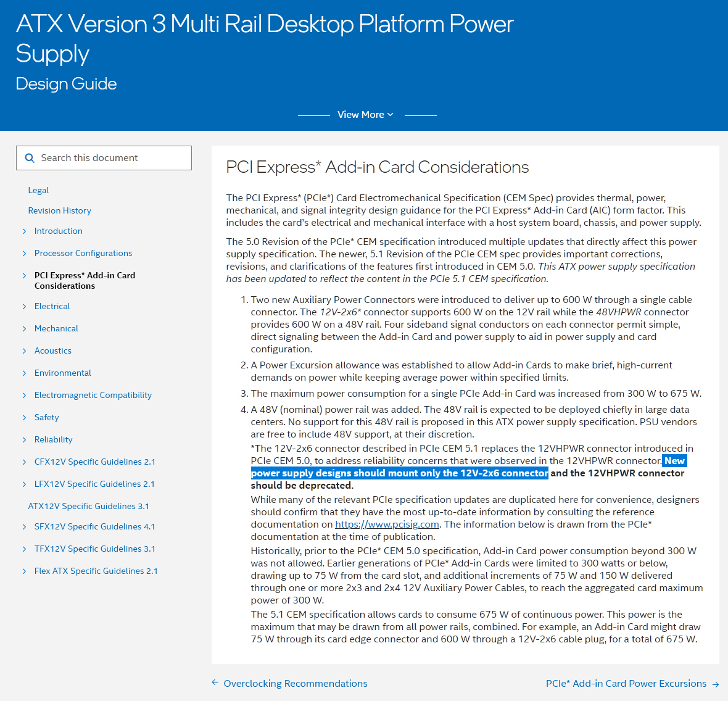Open Electromagnetic Compatibility section
The image size is (728, 701).
(93, 396)
